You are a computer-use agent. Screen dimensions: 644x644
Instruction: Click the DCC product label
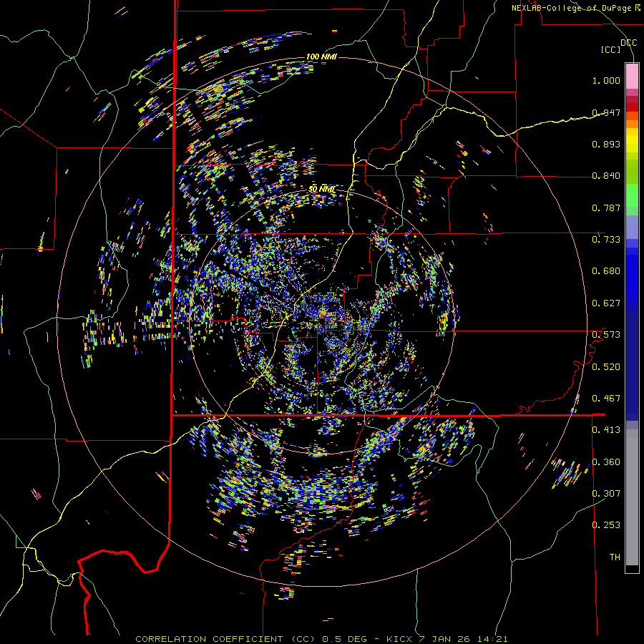point(628,43)
